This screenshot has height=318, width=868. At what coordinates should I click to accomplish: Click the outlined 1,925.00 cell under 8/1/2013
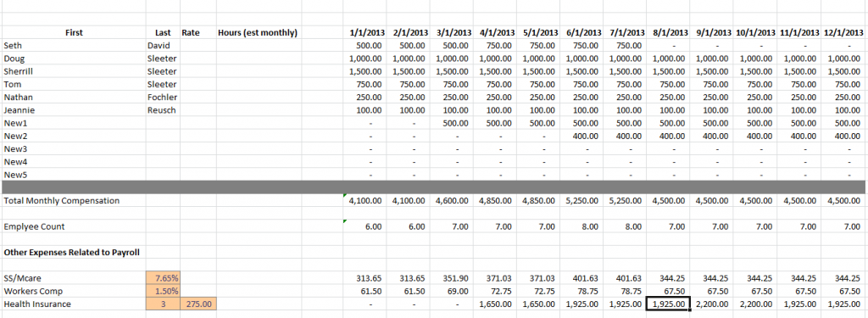tap(668, 304)
